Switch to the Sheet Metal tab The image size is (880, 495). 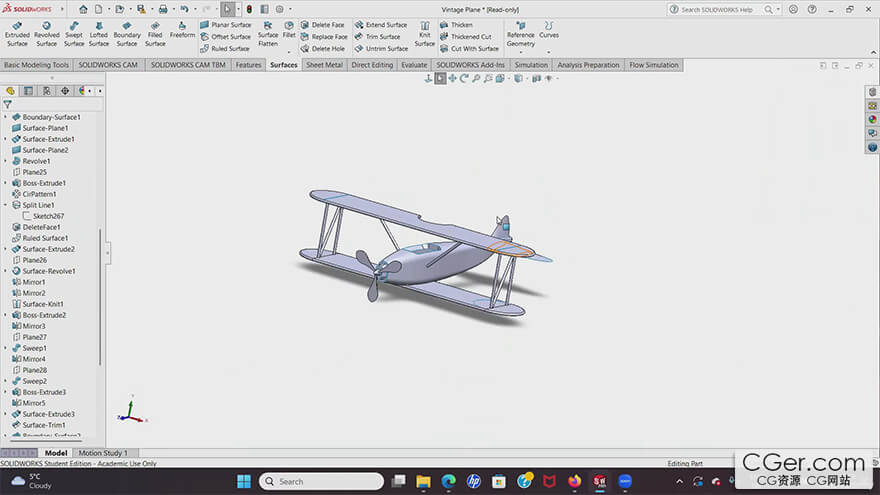(323, 65)
